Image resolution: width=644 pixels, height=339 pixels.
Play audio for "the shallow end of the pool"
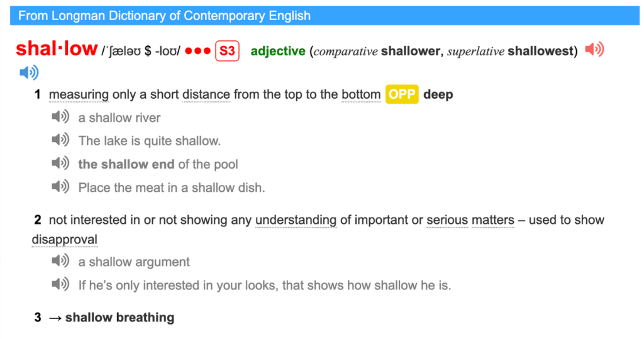coord(60,164)
